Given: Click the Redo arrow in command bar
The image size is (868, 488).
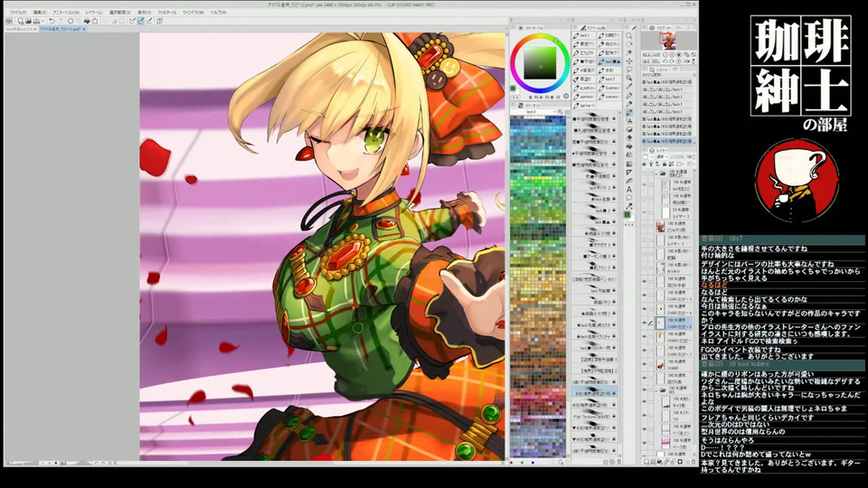Looking at the screenshot, I should pos(61,21).
